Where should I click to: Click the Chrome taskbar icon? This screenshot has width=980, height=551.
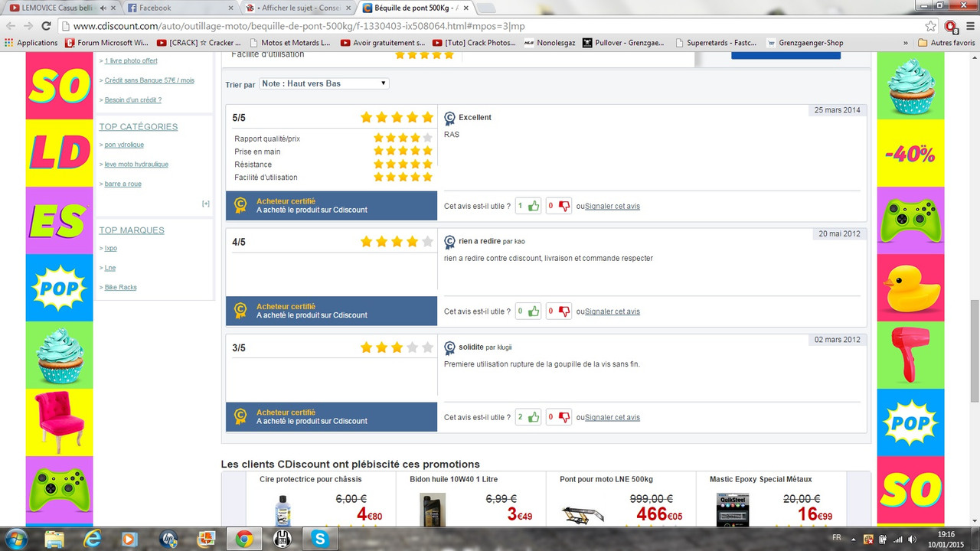(x=244, y=539)
